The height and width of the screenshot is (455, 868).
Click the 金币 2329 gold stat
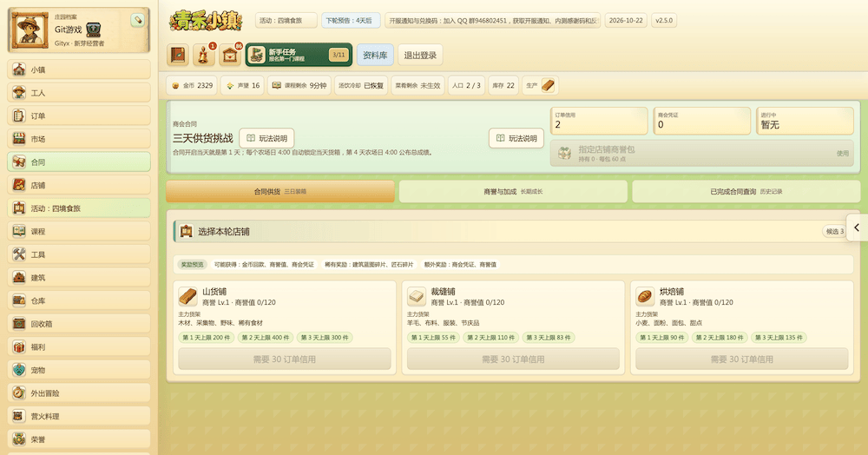coord(192,85)
